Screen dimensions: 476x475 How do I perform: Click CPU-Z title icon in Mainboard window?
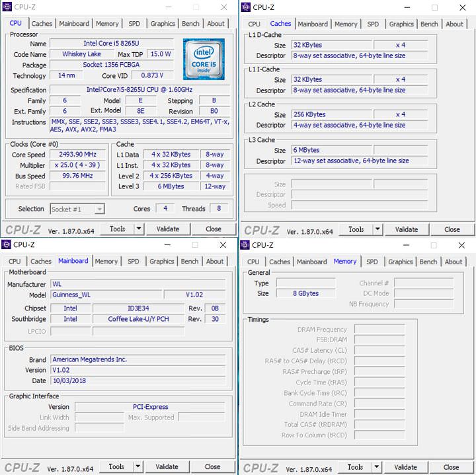pos(7,244)
